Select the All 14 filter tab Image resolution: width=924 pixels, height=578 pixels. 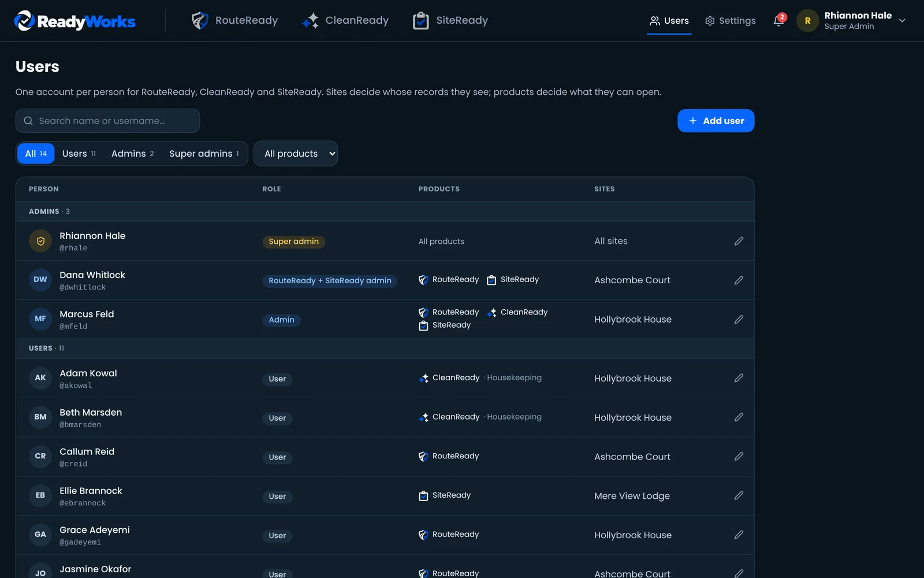[36, 154]
